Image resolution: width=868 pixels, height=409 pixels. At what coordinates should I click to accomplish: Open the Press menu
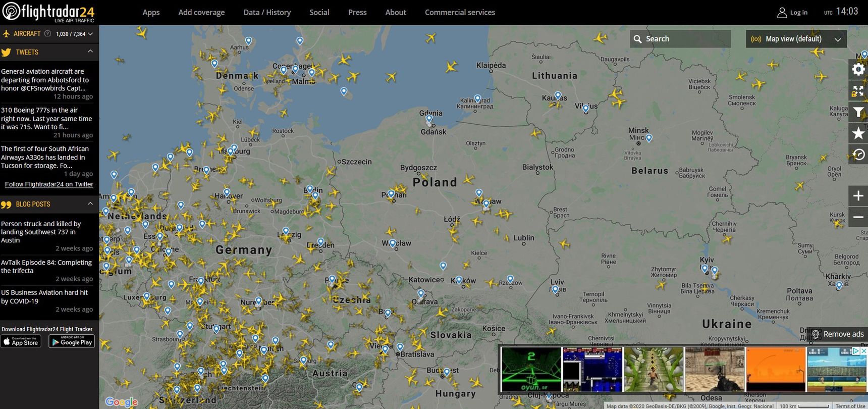[x=357, y=12]
